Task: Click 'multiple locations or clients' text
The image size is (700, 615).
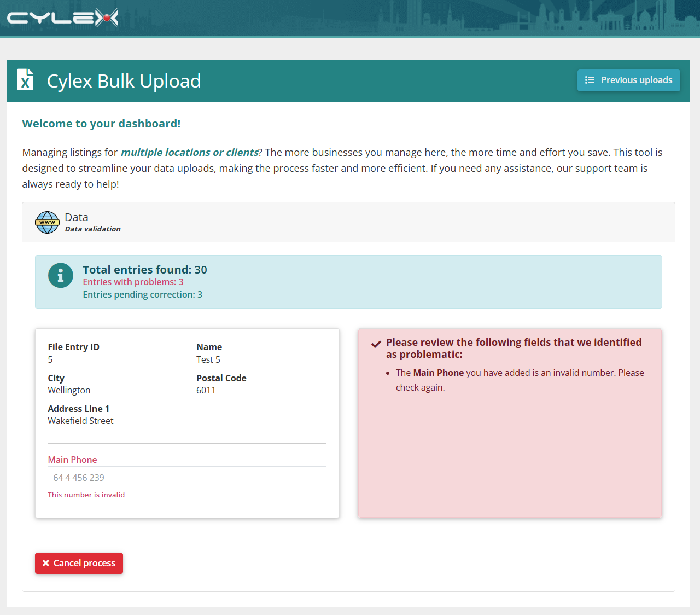Action: click(x=189, y=152)
